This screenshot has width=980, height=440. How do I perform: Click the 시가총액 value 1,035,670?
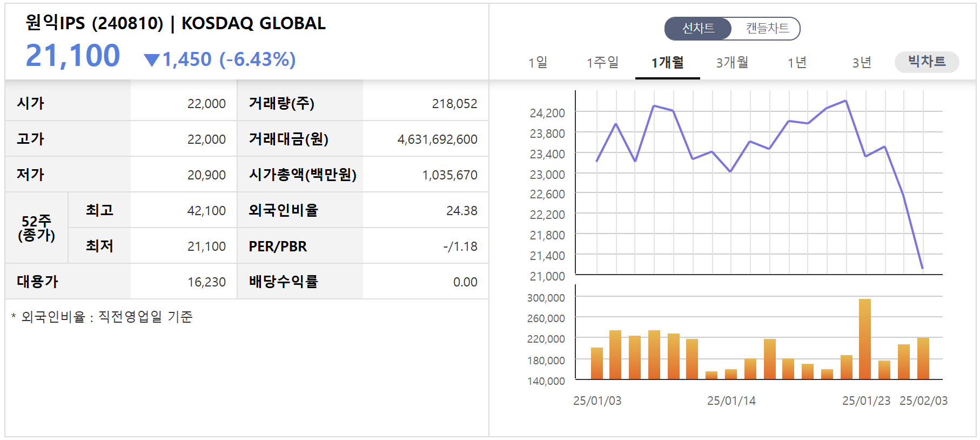tap(449, 175)
